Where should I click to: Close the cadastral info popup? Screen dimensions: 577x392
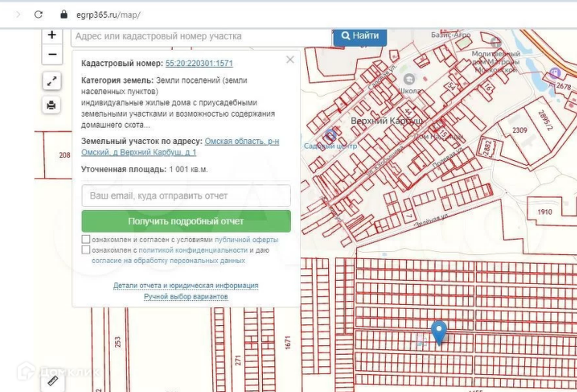coord(290,59)
